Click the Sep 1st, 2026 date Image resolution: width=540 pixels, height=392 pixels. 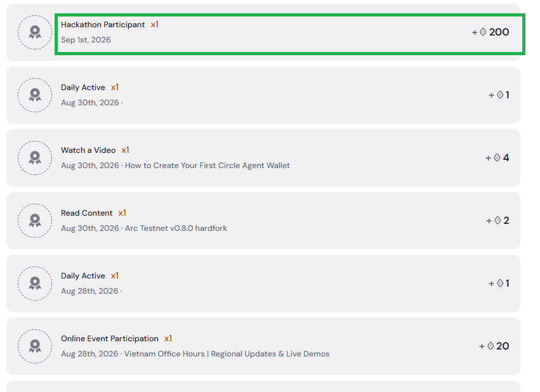click(x=86, y=40)
